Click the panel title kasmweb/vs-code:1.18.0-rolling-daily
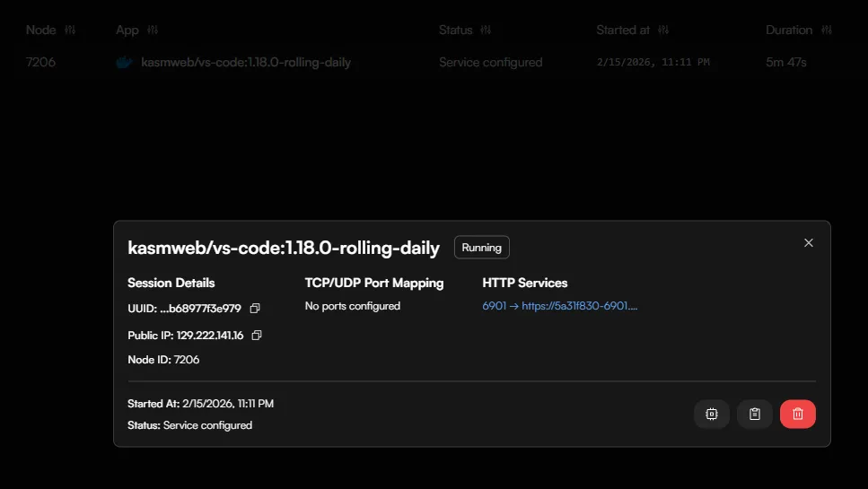Image resolution: width=868 pixels, height=489 pixels. coord(284,248)
